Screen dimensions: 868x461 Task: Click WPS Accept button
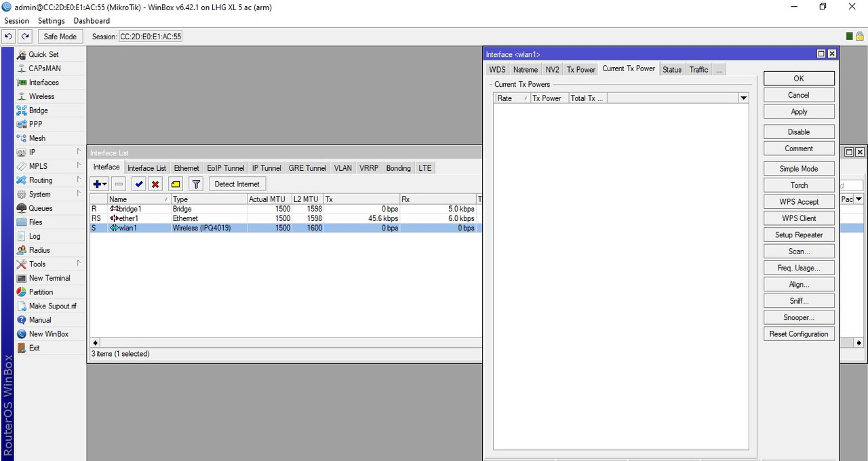point(799,202)
